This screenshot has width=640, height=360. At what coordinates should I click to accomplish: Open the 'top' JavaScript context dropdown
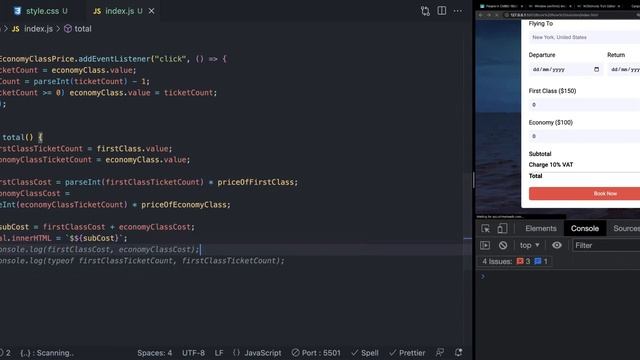(529, 245)
